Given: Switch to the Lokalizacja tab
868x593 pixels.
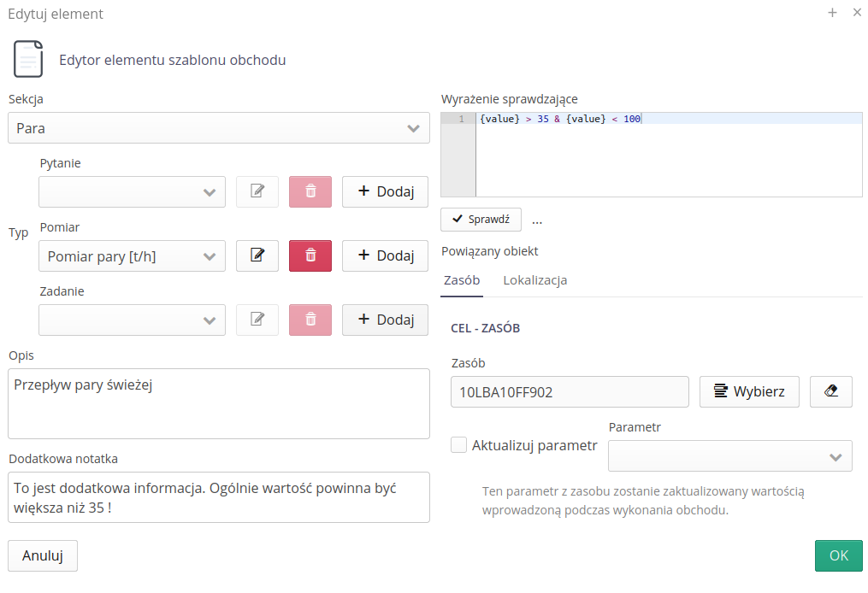Looking at the screenshot, I should click(x=534, y=280).
